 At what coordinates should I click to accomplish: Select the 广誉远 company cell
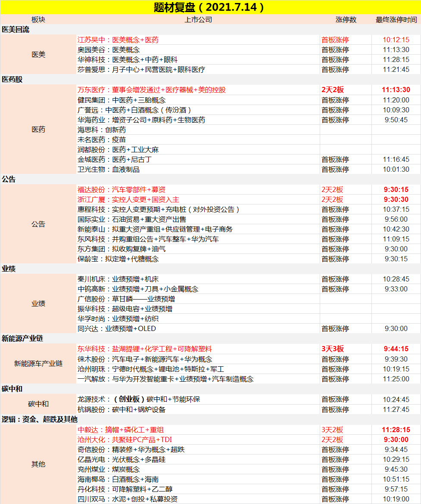click(x=198, y=110)
